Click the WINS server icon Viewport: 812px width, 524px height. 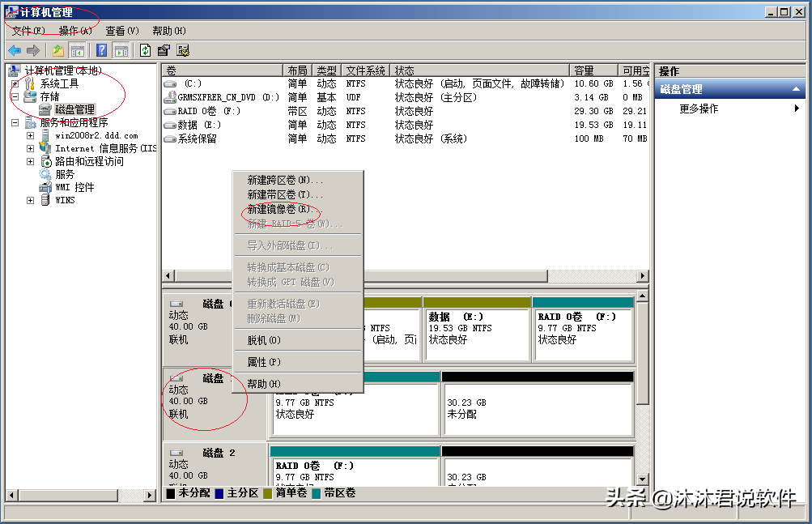[x=45, y=200]
